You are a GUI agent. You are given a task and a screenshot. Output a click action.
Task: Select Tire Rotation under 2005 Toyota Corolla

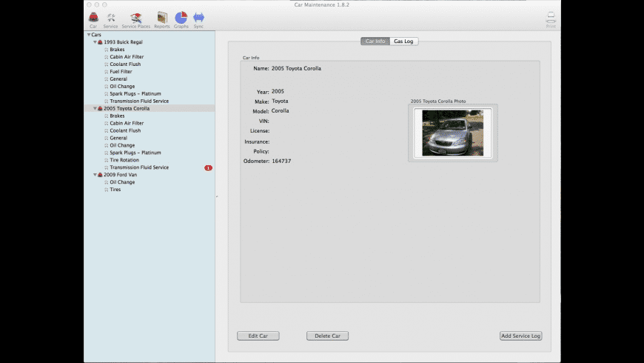(x=124, y=160)
